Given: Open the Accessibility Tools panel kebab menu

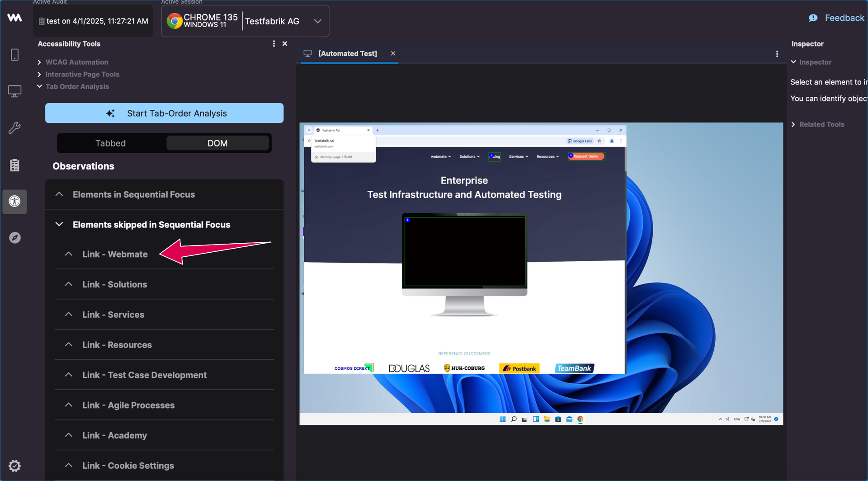Looking at the screenshot, I should coord(274,44).
